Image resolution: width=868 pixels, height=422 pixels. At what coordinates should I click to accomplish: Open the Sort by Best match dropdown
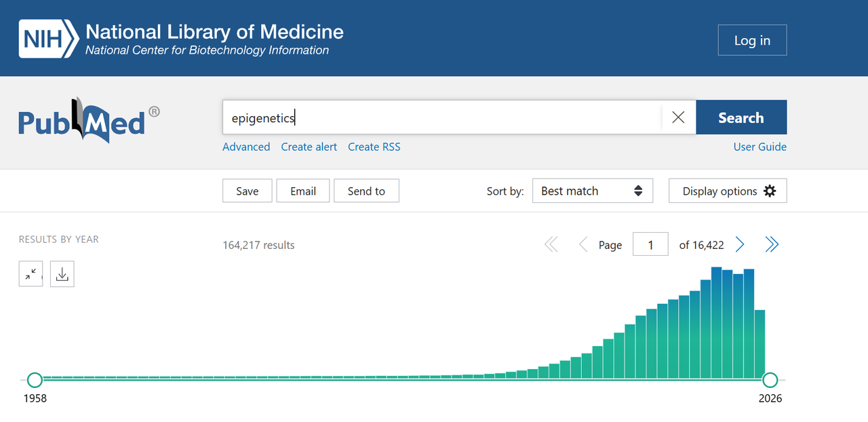[x=593, y=191]
